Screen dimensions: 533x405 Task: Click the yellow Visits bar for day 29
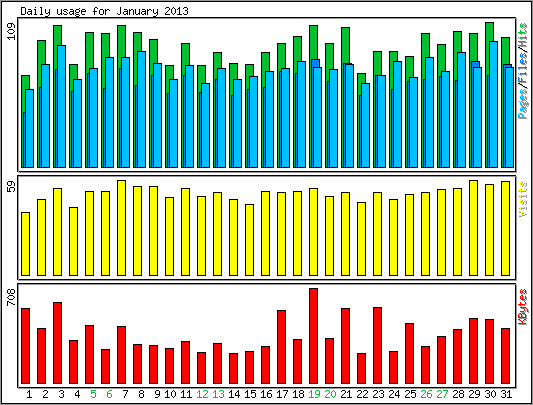(x=474, y=228)
